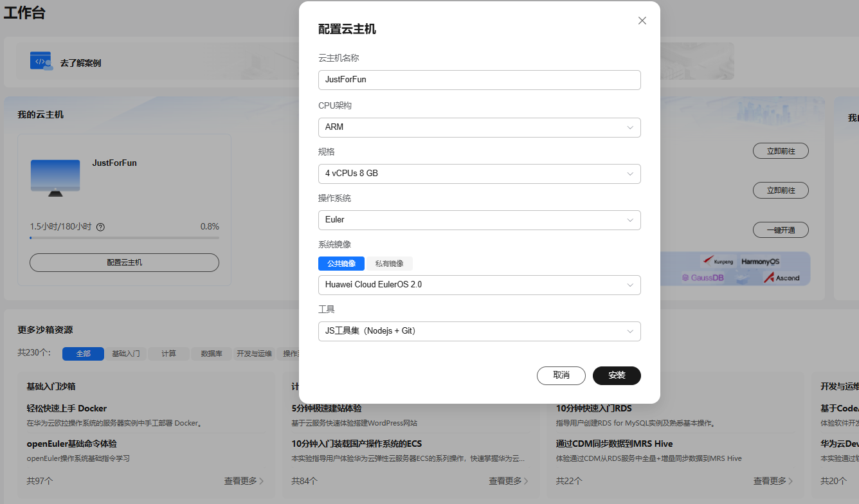Click the monitor image of JustForFun host
Image resolution: width=859 pixels, height=504 pixels.
pyautogui.click(x=55, y=178)
